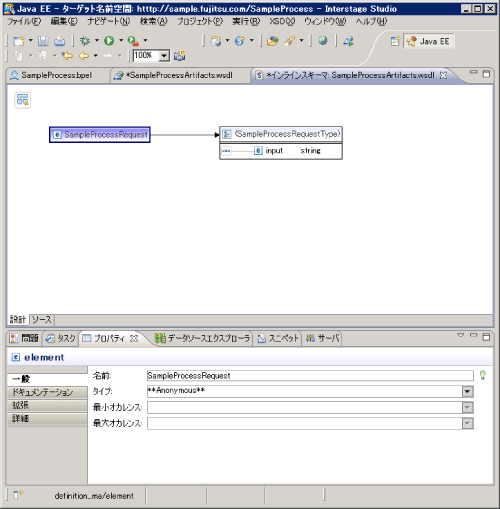500x509 pixels.
Task: Click the New wizard toolbar icon
Action: click(x=19, y=41)
